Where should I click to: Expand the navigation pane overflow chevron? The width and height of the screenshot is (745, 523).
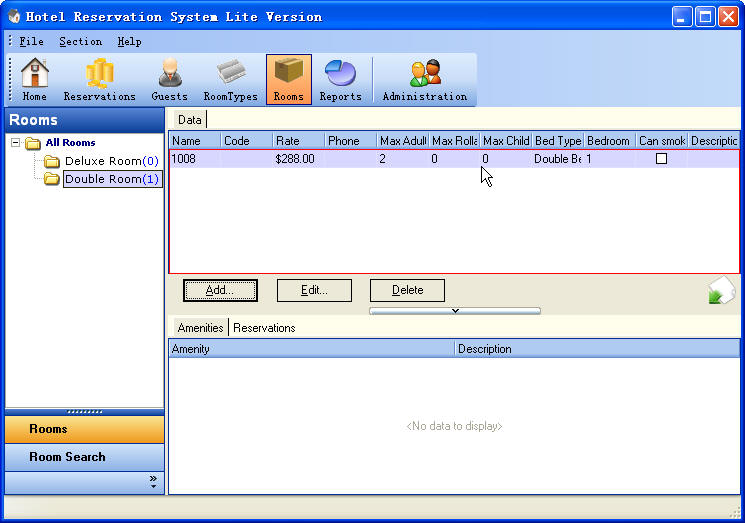153,482
